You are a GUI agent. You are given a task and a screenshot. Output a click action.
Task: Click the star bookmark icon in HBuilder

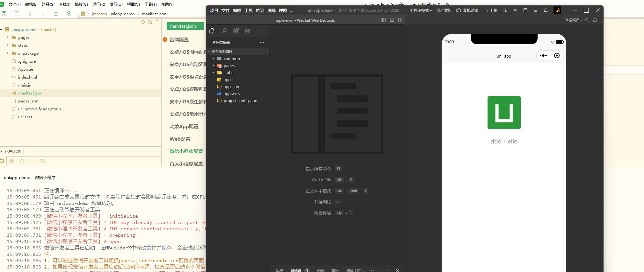pos(56,14)
